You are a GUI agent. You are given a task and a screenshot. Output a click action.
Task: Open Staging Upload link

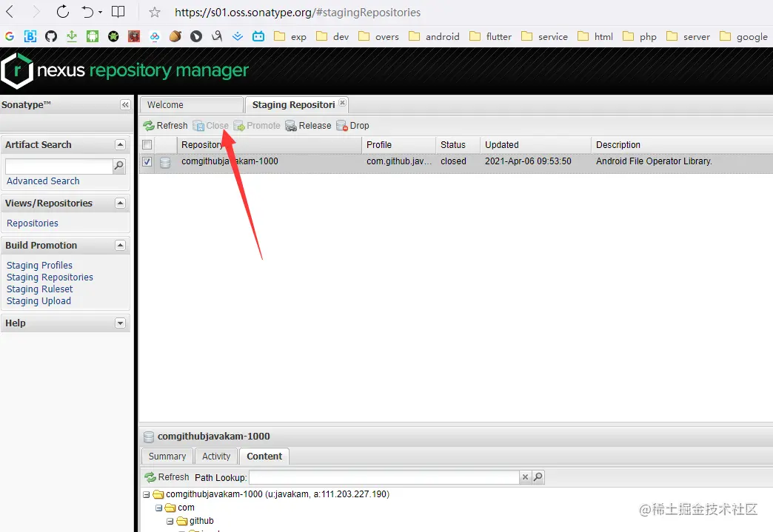(x=39, y=301)
